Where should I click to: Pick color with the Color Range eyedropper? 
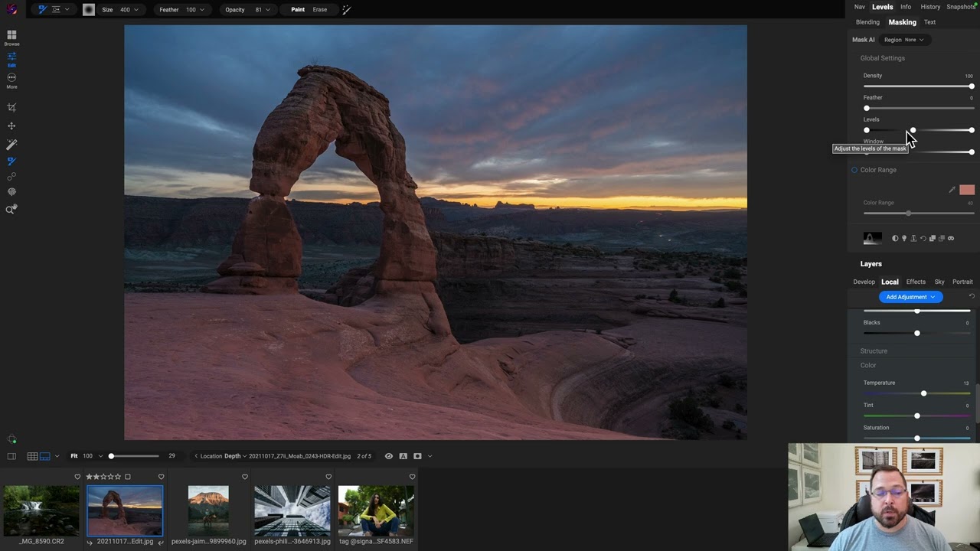point(952,190)
